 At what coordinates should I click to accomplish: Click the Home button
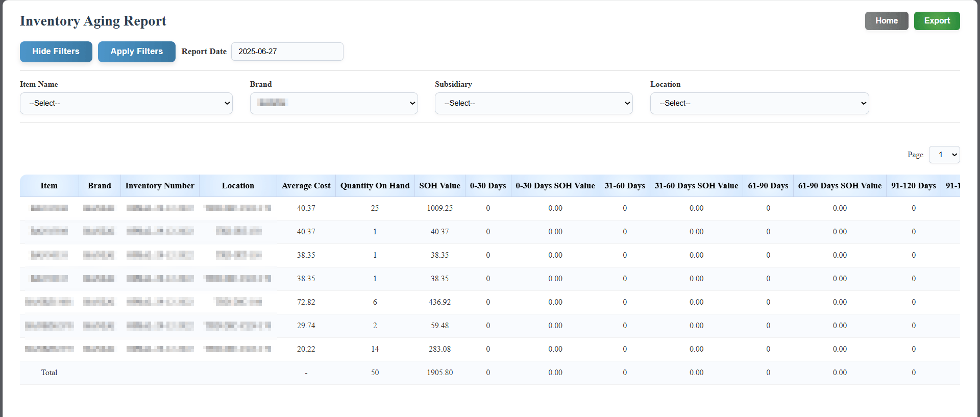click(x=887, y=21)
